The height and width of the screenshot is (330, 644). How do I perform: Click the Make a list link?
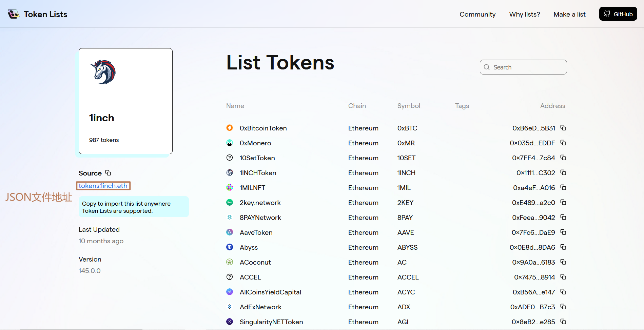(569, 14)
